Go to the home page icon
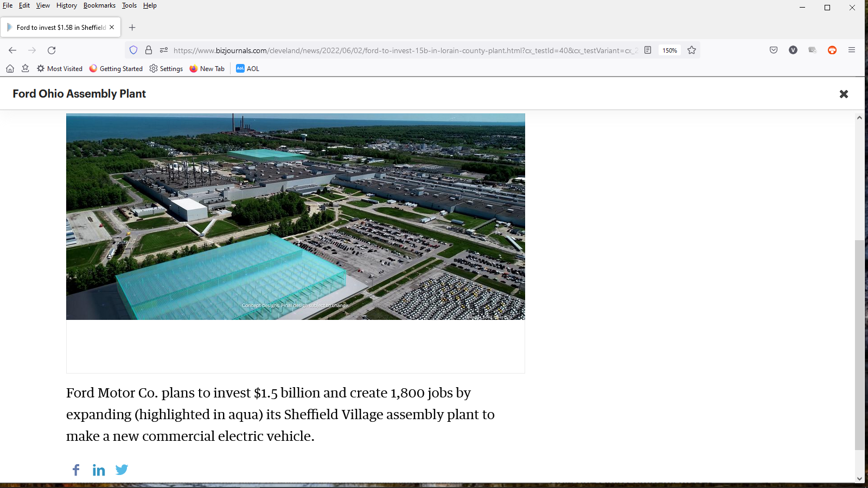The height and width of the screenshot is (488, 868). click(10, 69)
